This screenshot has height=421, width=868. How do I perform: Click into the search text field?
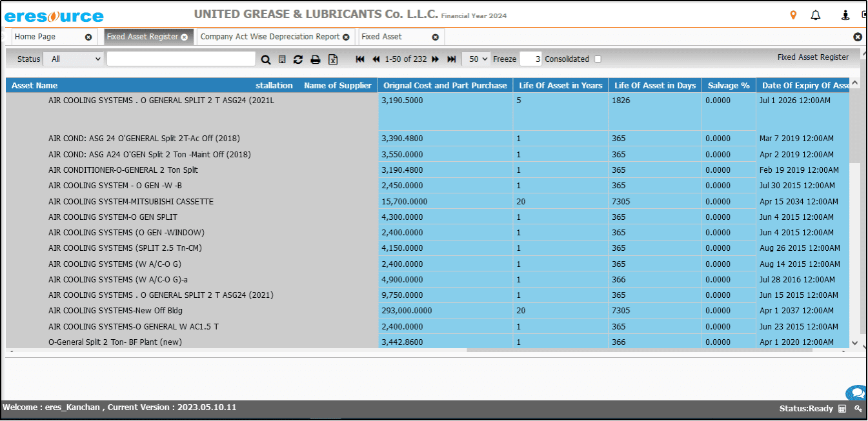point(181,59)
